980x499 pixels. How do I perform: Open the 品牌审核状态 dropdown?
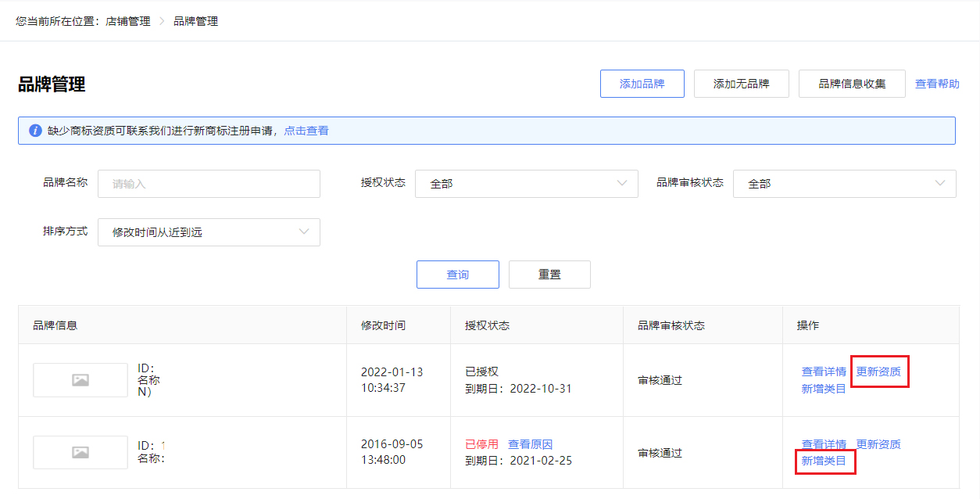(x=844, y=184)
